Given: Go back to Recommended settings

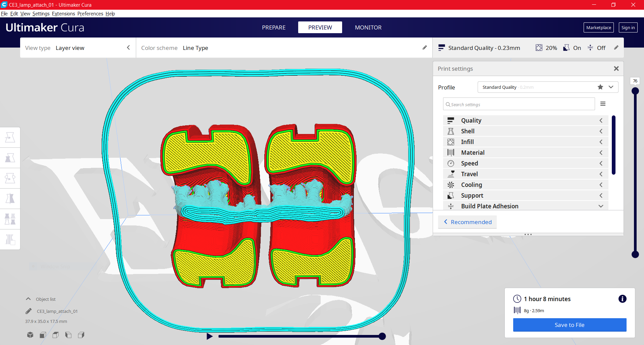Looking at the screenshot, I should [x=468, y=222].
